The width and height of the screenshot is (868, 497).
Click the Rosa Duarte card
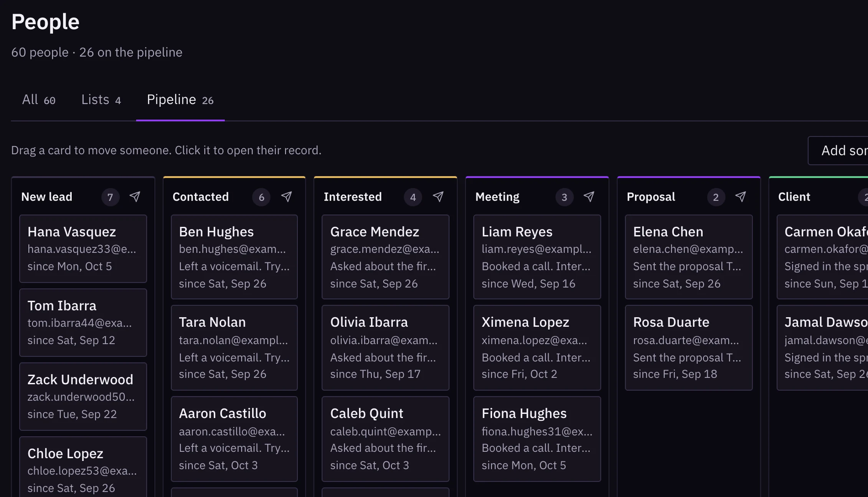pos(688,348)
